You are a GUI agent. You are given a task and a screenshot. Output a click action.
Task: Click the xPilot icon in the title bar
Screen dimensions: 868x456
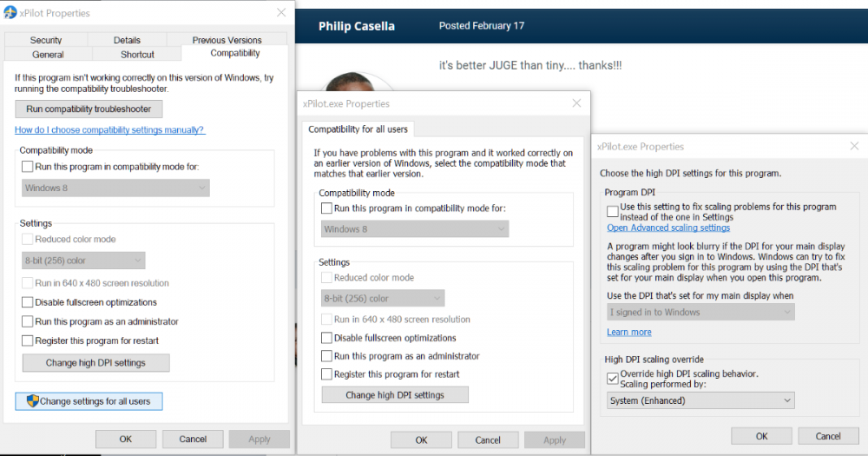[10, 13]
